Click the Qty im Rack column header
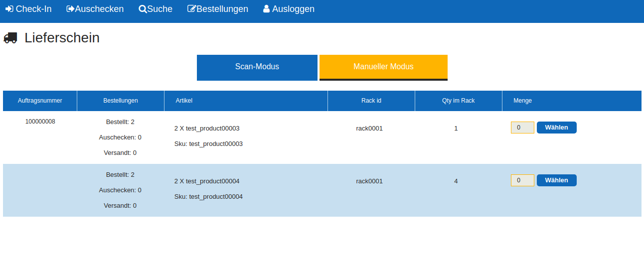 pyautogui.click(x=458, y=101)
